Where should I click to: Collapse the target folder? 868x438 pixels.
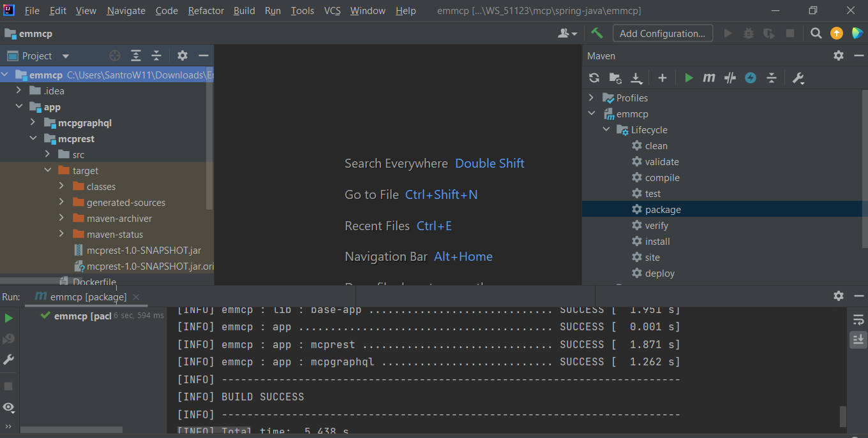[47, 170]
